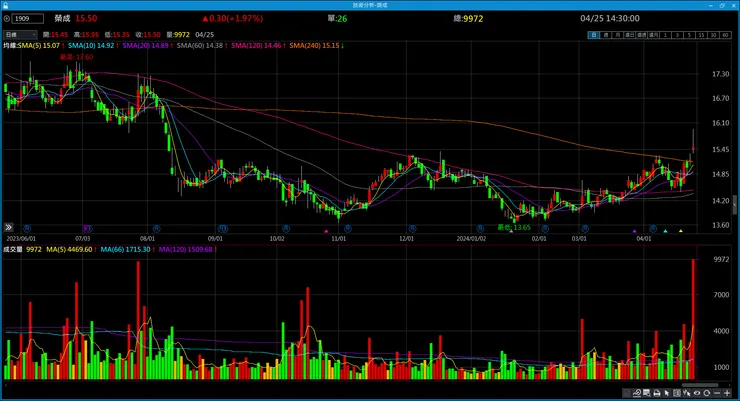
Task: Select the 15-minute period button
Action: click(x=701, y=35)
